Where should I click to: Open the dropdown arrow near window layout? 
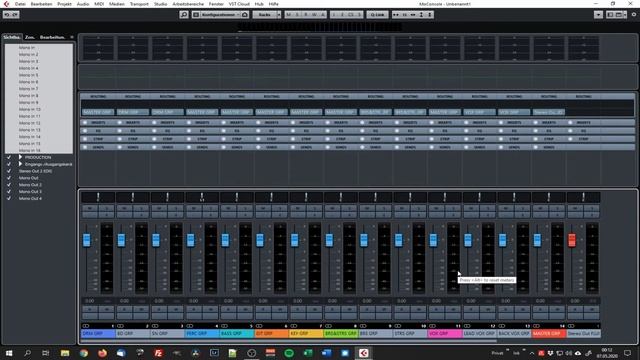598,15
